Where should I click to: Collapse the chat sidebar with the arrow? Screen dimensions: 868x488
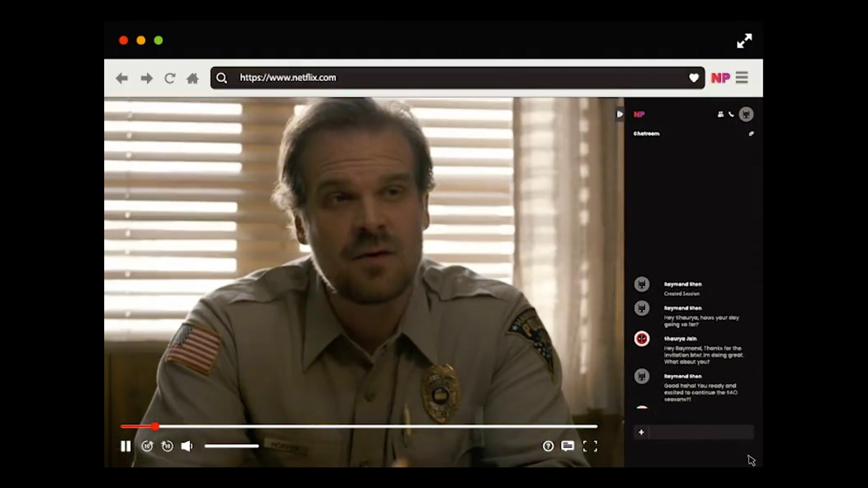click(620, 114)
